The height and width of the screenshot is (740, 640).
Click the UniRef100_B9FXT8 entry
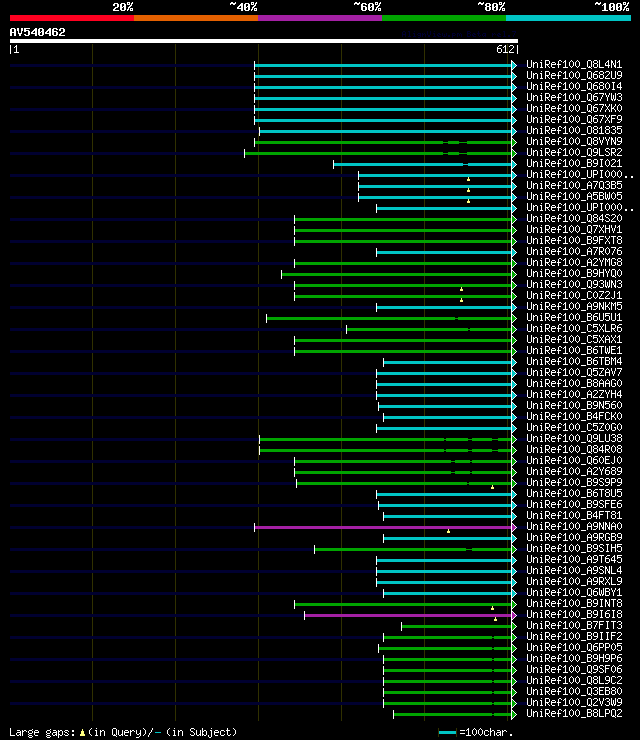pos(574,240)
